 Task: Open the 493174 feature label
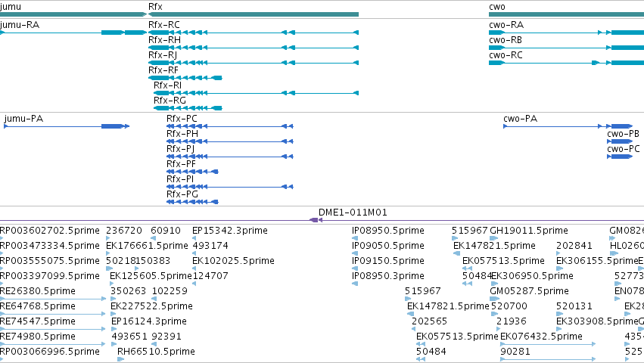(210, 246)
